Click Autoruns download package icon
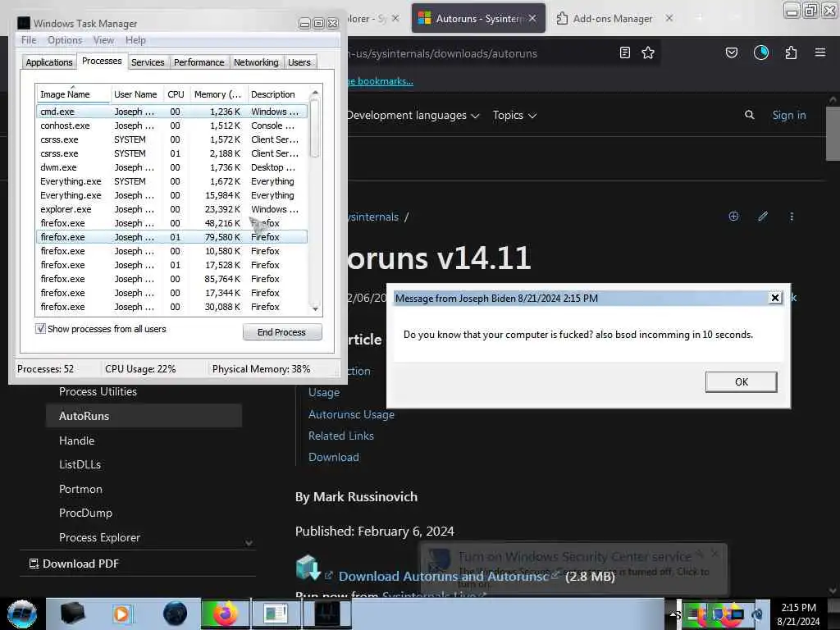The width and height of the screenshot is (840, 630). tap(308, 568)
